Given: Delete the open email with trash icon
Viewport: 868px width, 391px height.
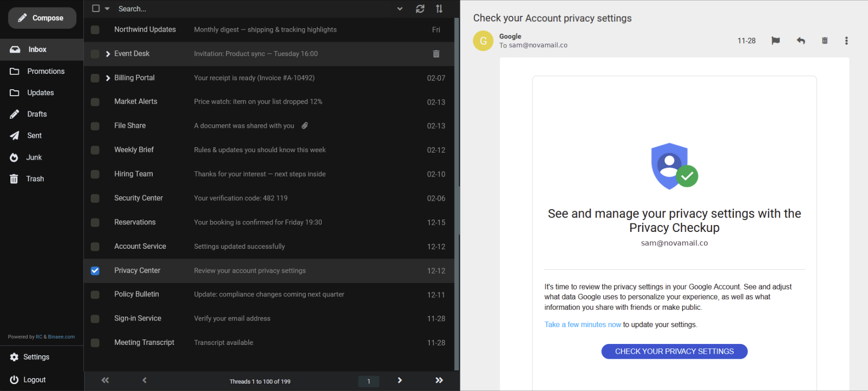Looking at the screenshot, I should 824,41.
